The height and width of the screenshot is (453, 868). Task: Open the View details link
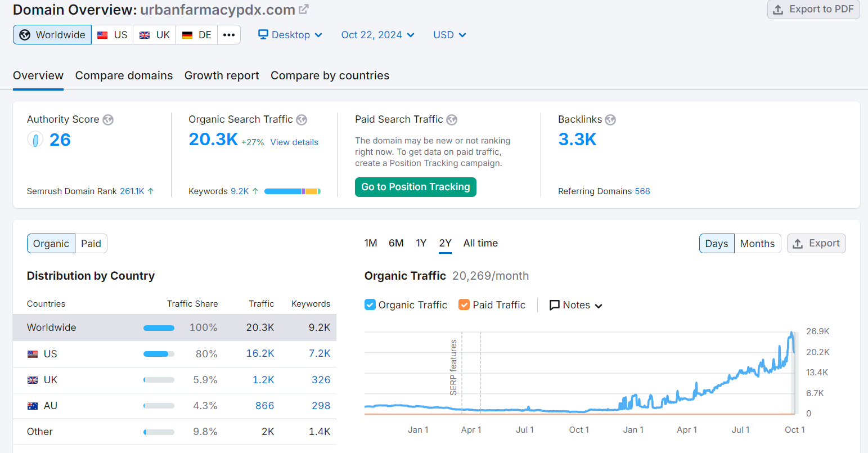(294, 142)
